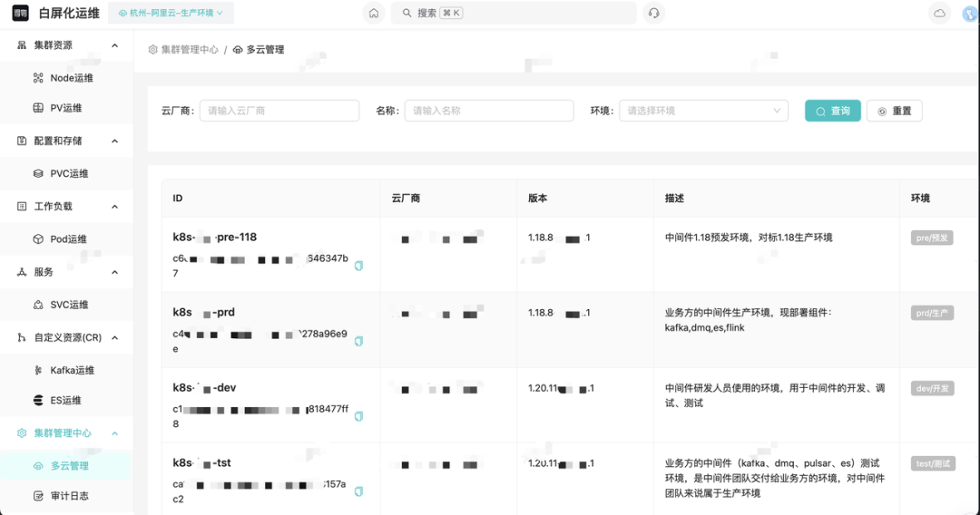Copy the k8s pre-118 cluster ID

tap(358, 266)
